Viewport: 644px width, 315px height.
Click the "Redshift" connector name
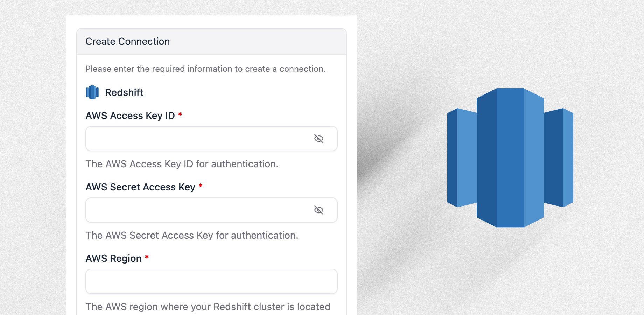click(124, 92)
